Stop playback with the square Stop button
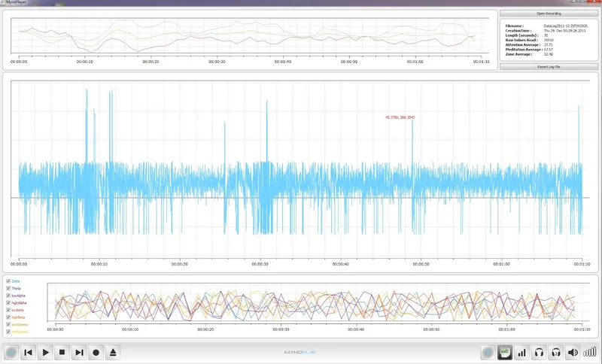 pos(62,353)
